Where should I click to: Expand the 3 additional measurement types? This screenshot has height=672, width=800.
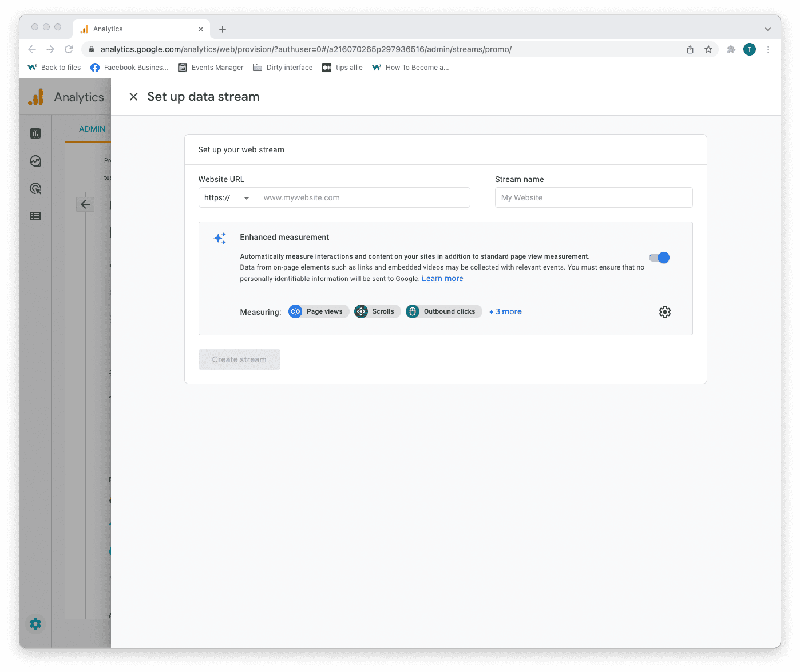click(x=505, y=311)
